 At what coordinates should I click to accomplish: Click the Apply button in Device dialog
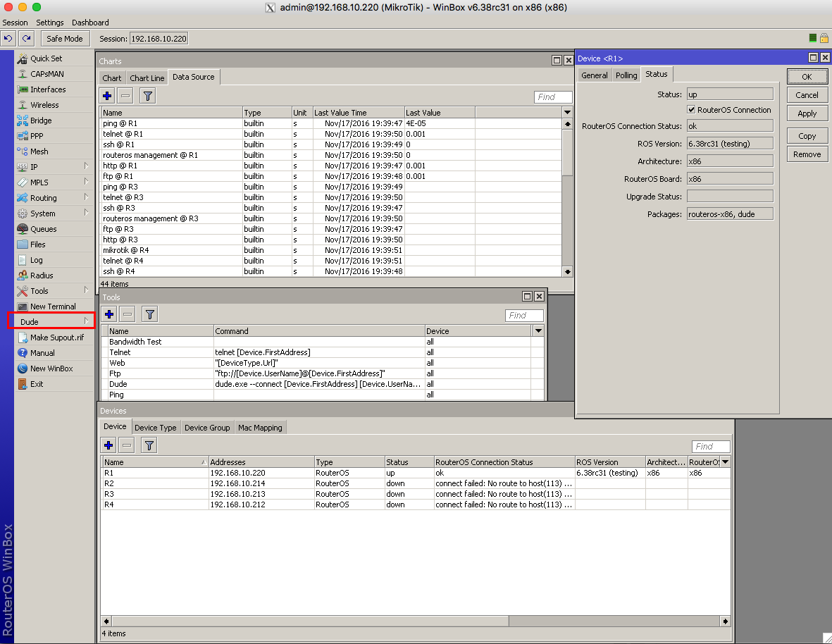pos(807,113)
